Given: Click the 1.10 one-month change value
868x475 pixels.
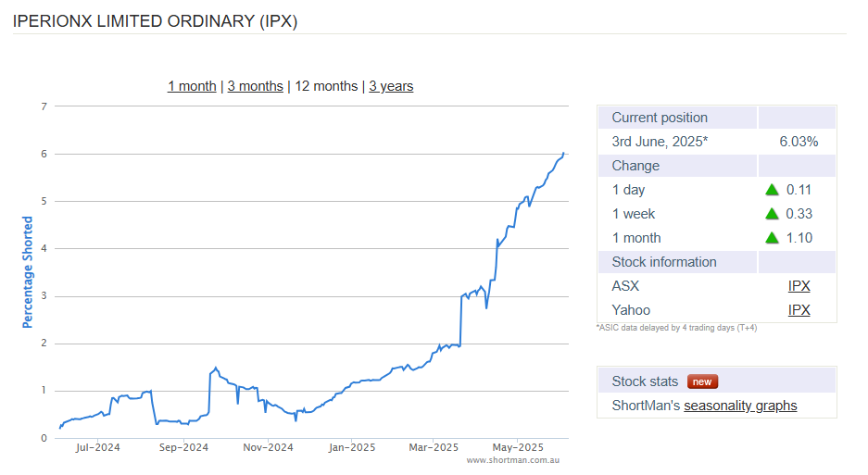Looking at the screenshot, I should 799,238.
